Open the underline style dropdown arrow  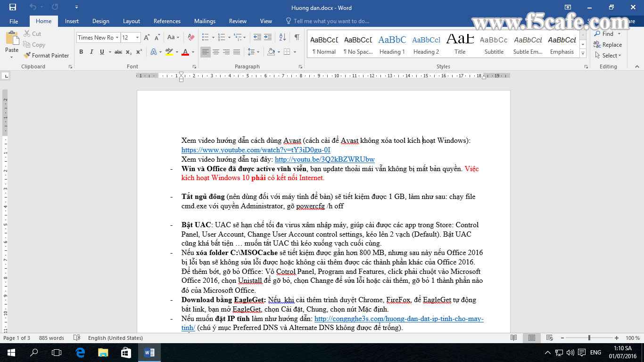[x=109, y=52]
